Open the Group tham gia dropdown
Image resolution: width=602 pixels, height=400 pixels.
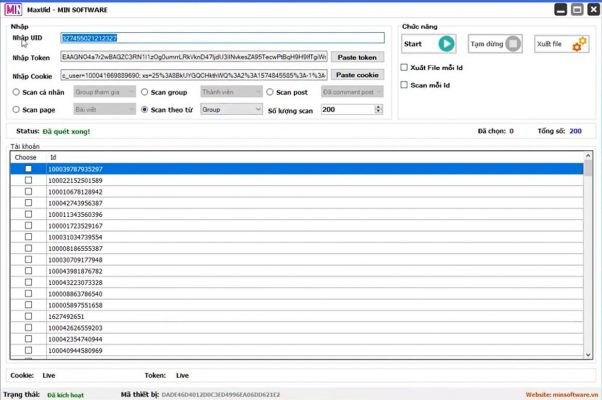104,91
